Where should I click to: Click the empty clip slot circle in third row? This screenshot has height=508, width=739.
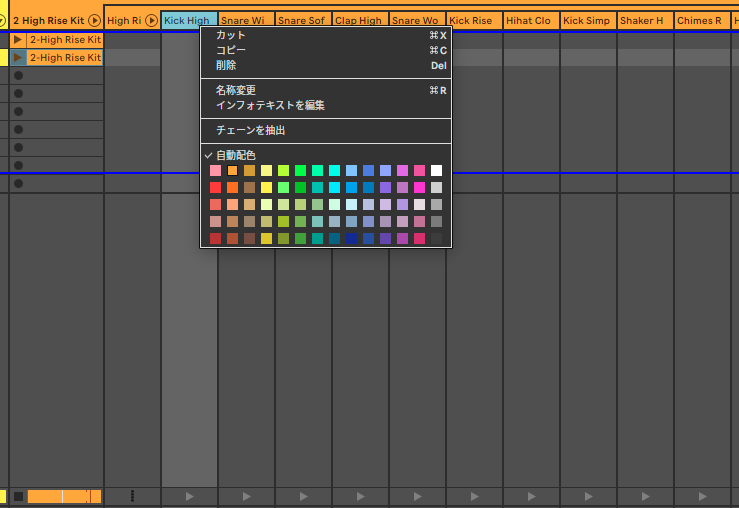tap(18, 76)
